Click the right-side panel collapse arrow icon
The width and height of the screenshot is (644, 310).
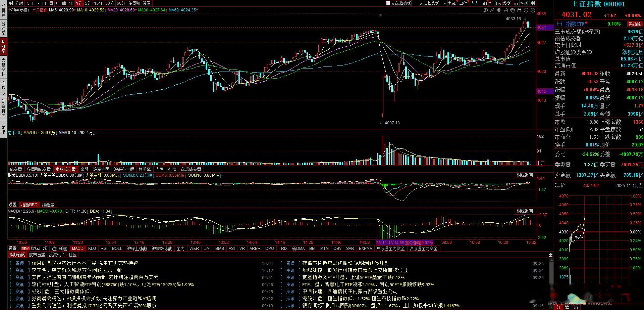[x=533, y=3]
